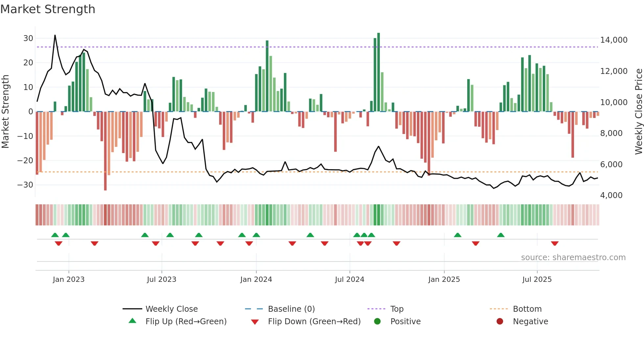Click the red Negative circle legend icon

(x=500, y=321)
